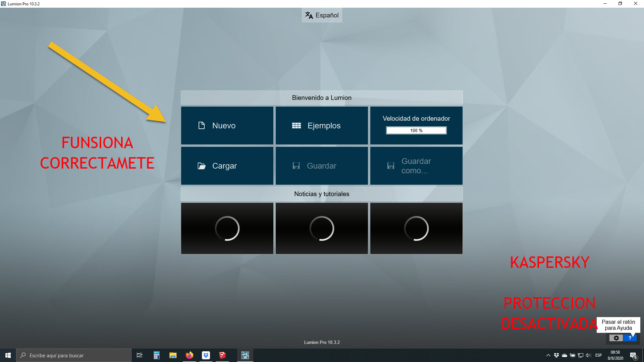
Task: Click the Windows Start button
Action: point(8,355)
